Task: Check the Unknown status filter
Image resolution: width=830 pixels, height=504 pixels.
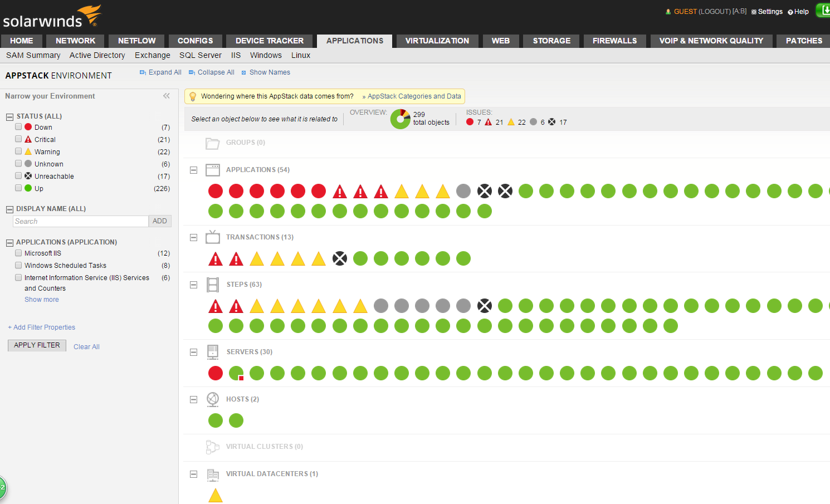Action: 18,164
